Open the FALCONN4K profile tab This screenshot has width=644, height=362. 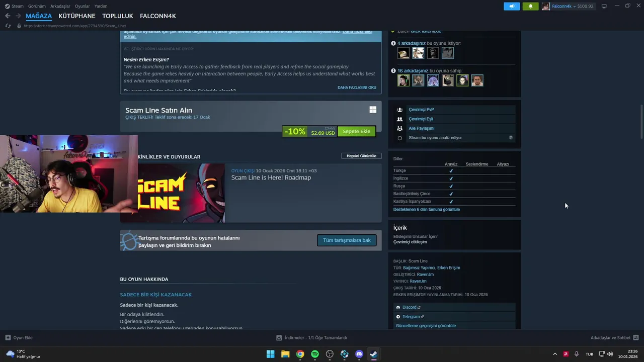(158, 16)
